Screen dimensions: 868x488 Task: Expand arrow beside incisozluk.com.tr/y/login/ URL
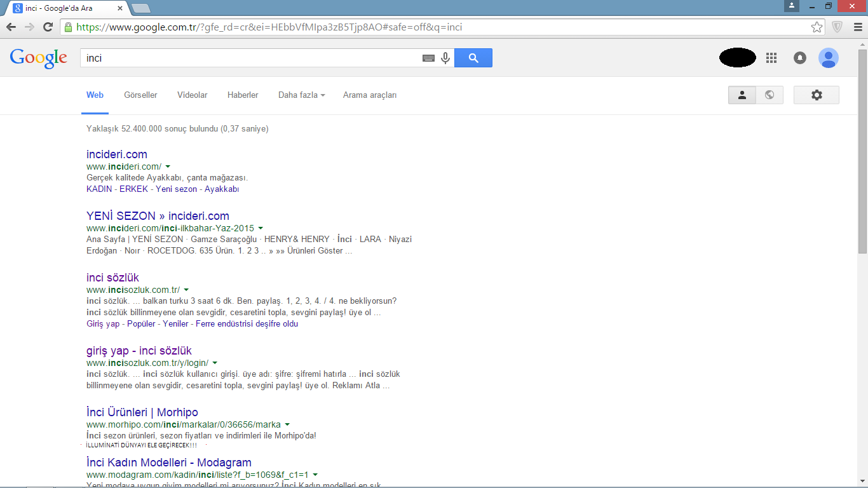(x=215, y=363)
